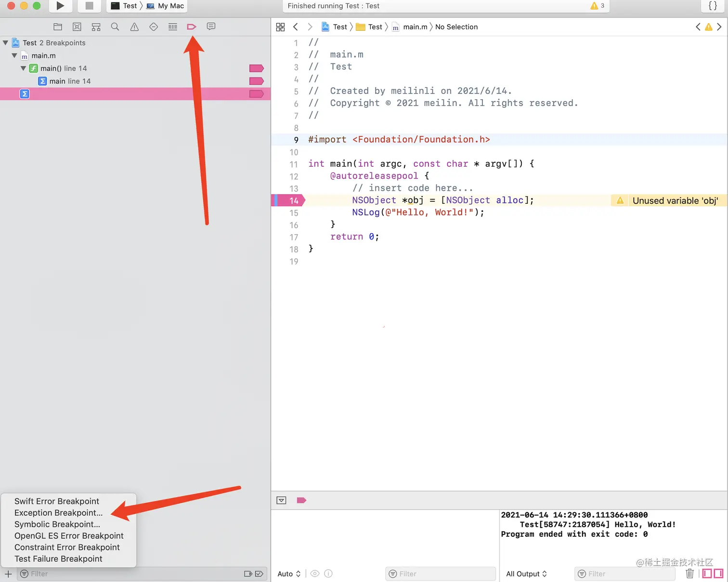This screenshot has width=728, height=582.
Task: Toggle breakpoint on the selected pink row
Action: pos(257,94)
